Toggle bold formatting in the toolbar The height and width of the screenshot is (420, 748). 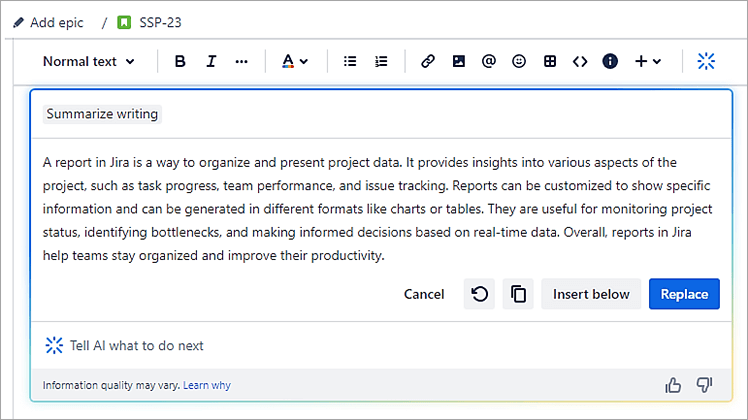[x=180, y=61]
